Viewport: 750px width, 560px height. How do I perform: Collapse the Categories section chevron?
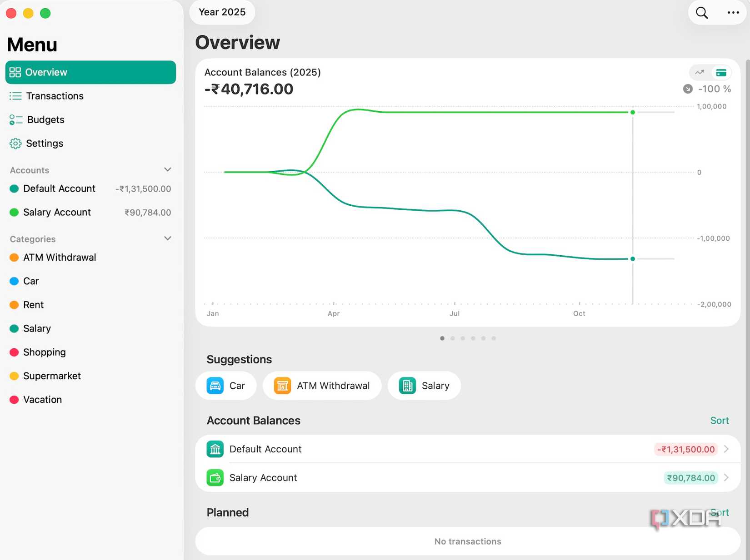(168, 238)
